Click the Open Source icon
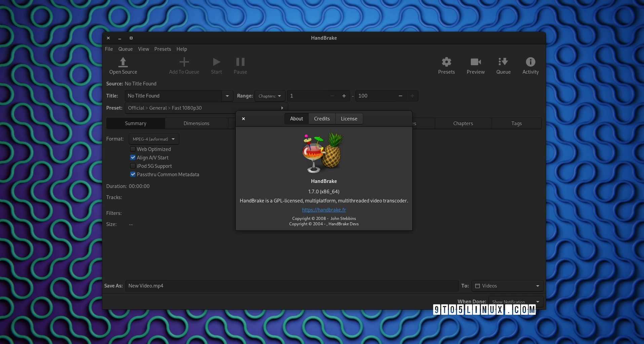The image size is (644, 344). click(x=123, y=65)
